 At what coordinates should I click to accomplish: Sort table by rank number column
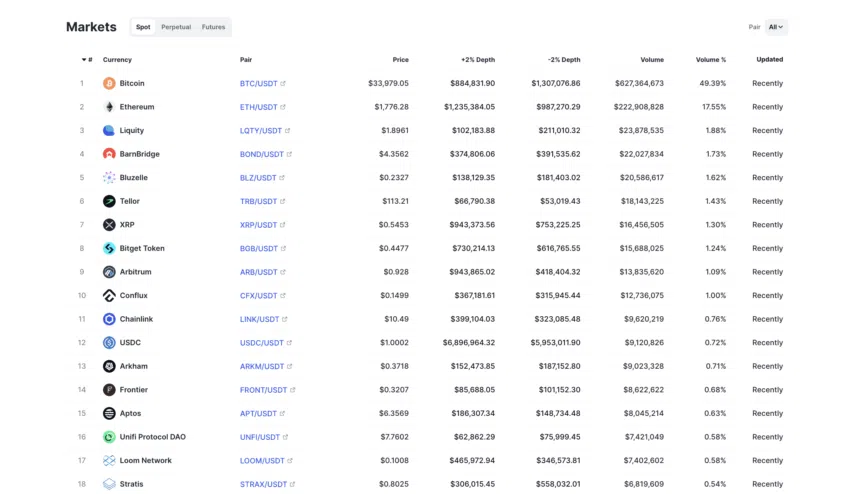[87, 60]
